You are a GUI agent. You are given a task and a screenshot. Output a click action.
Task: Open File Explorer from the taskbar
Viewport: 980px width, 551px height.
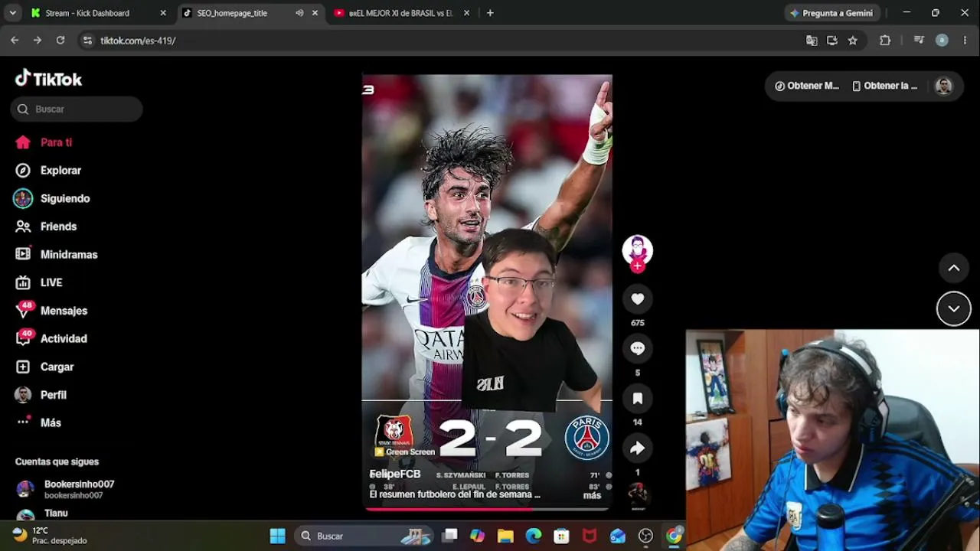point(505,536)
